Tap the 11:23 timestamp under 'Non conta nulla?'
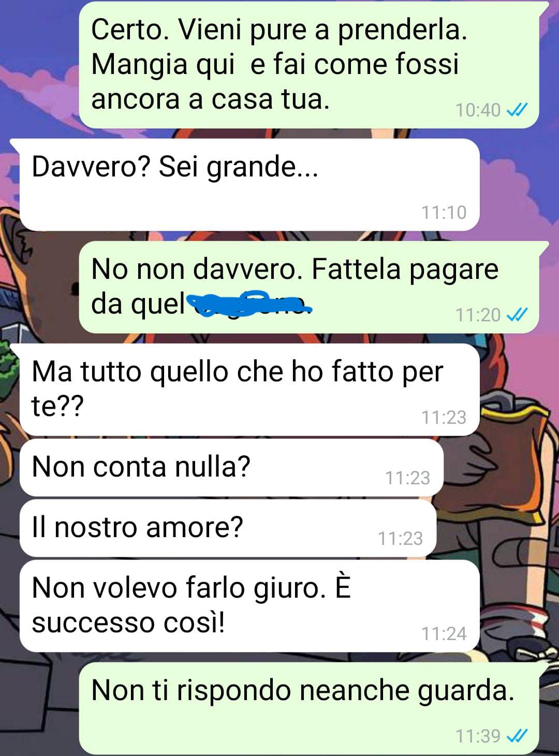This screenshot has width=559, height=756. 408,478
